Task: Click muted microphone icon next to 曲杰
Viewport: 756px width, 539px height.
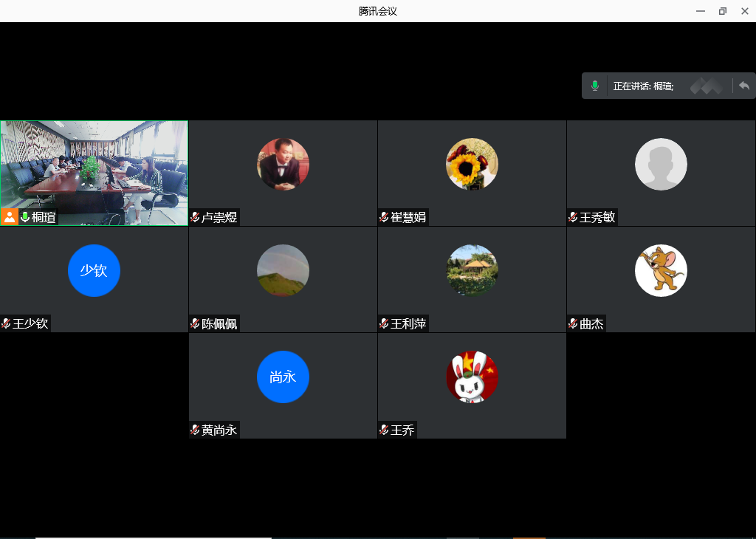Action: [x=573, y=323]
